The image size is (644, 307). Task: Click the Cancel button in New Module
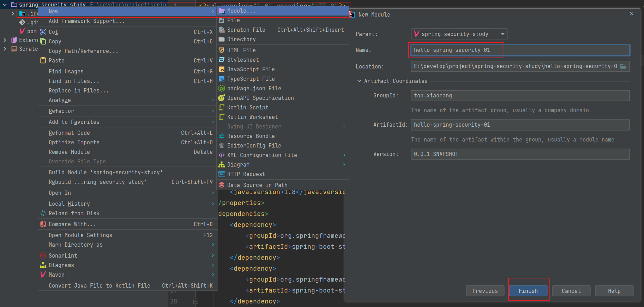click(571, 291)
